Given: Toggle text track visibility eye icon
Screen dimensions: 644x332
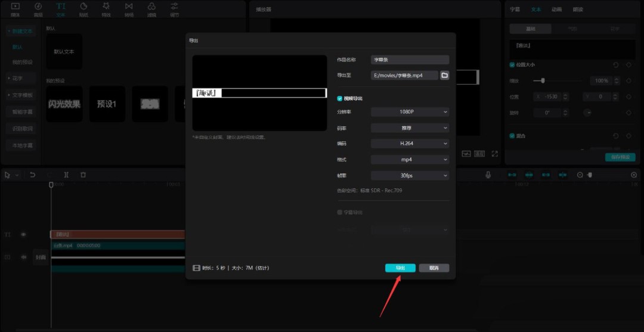Looking at the screenshot, I should click(x=24, y=235).
